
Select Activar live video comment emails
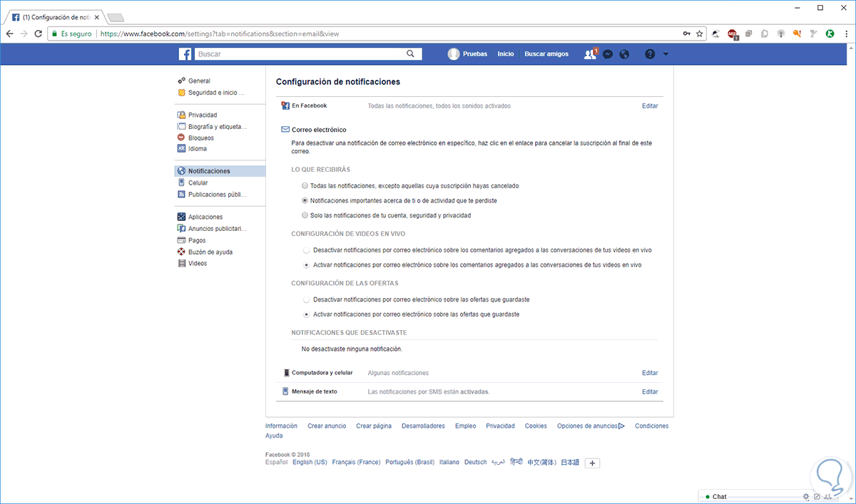pos(307,264)
